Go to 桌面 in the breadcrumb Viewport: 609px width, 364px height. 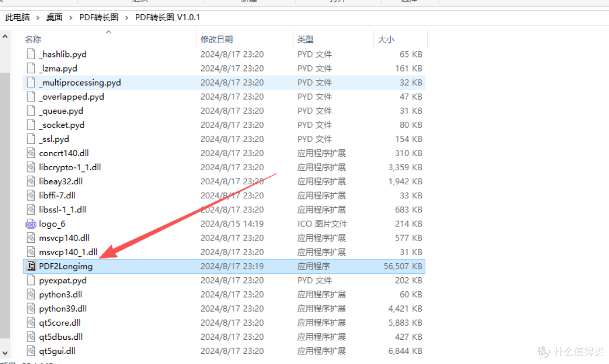(x=54, y=17)
